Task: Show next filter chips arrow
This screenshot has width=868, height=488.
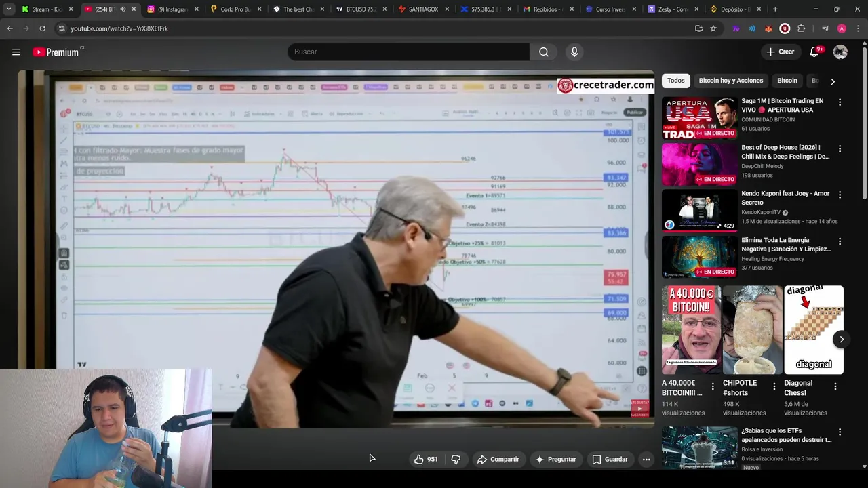Action: [833, 81]
